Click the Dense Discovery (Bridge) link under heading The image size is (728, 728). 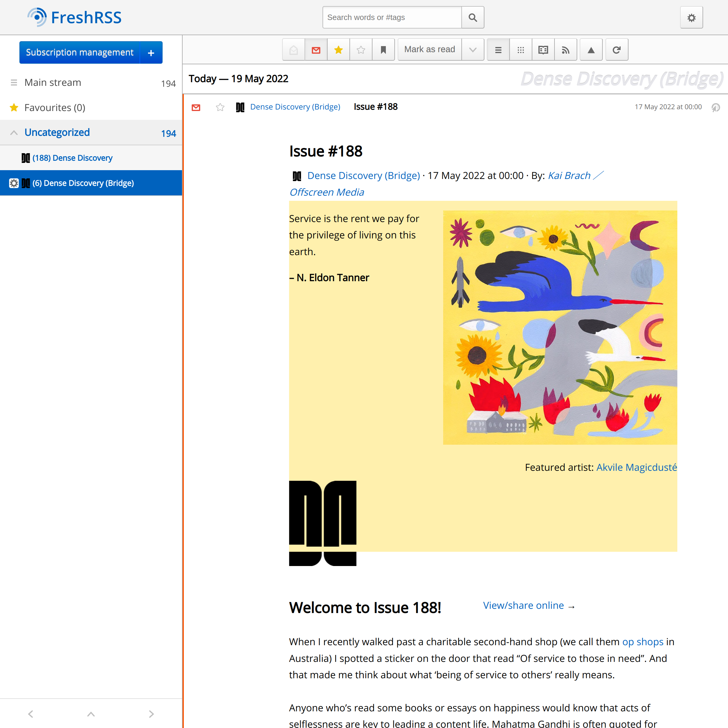(x=364, y=176)
